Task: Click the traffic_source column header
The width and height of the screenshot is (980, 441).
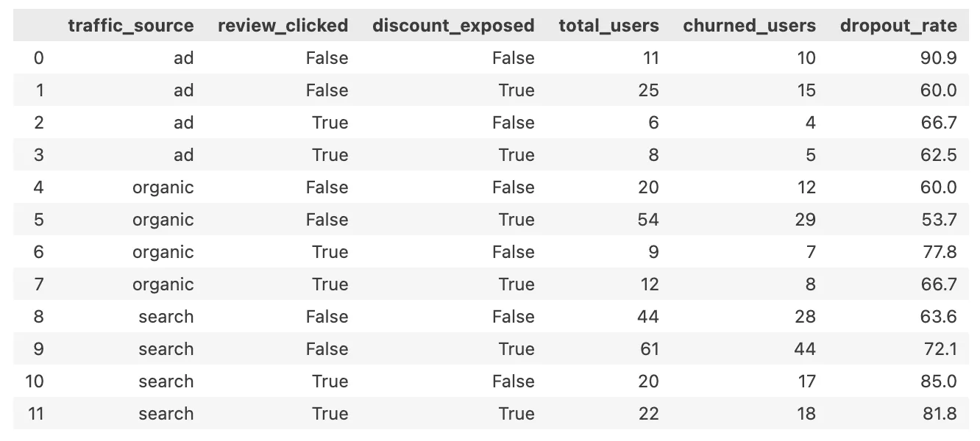Action: [x=130, y=26]
